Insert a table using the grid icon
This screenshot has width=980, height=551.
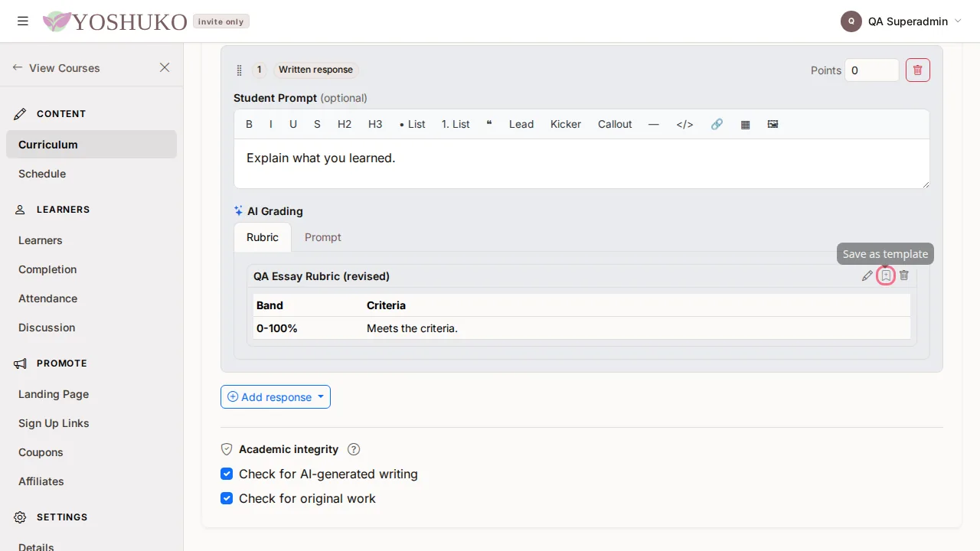[745, 124]
